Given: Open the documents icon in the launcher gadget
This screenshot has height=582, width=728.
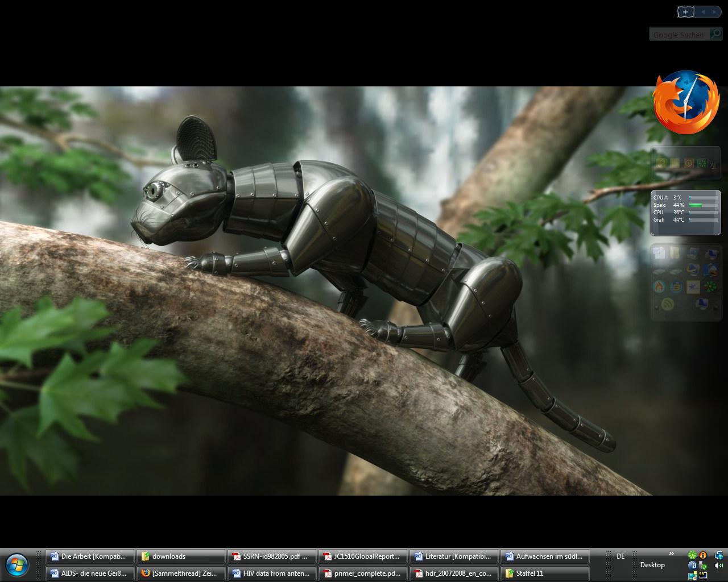Looking at the screenshot, I should (x=659, y=253).
